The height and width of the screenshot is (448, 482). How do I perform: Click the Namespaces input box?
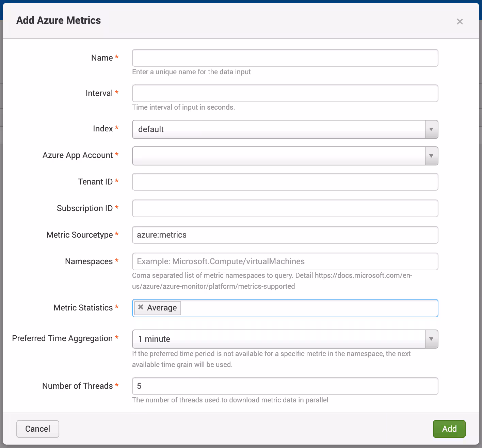285,261
